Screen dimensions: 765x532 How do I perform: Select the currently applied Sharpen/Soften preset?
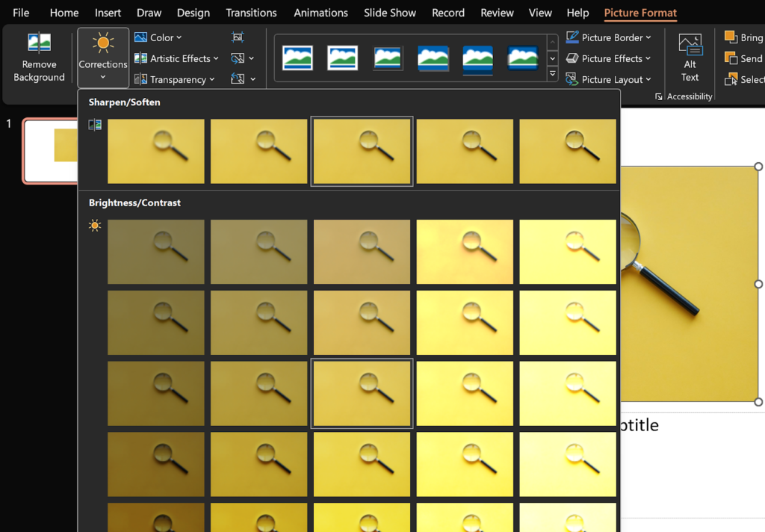click(x=362, y=150)
